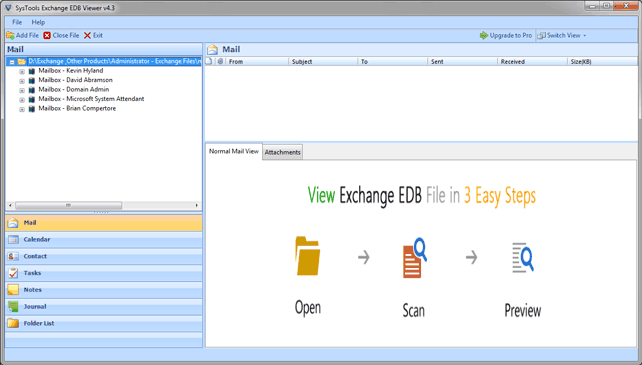The width and height of the screenshot is (642, 365).
Task: Click the Brian Compertore mailbox icon
Action: click(x=32, y=109)
